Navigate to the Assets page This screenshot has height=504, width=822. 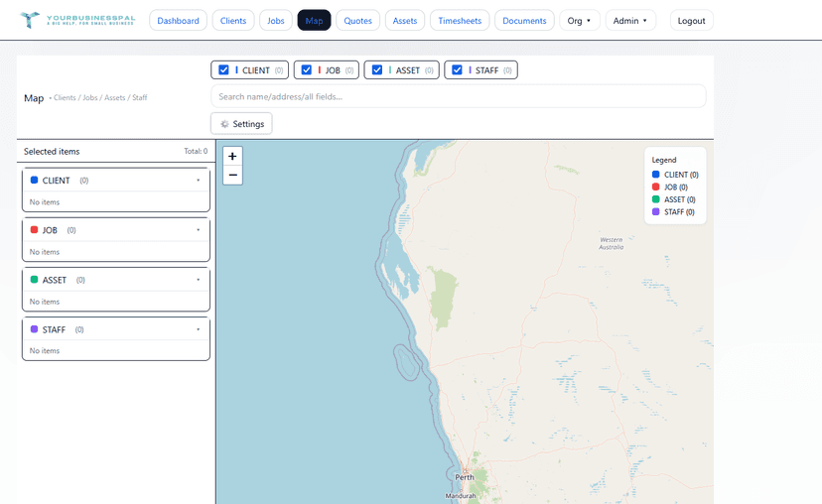tap(405, 21)
